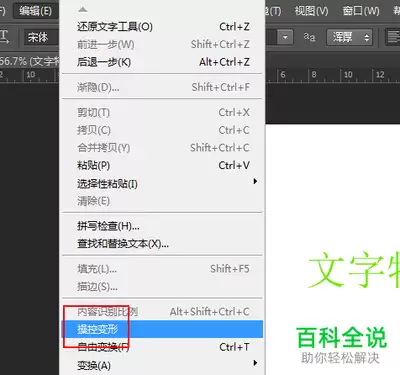Viewport: 400px width, 375px height.
Task: Choose the 描边(S)... menu entry
Action: 163,286
